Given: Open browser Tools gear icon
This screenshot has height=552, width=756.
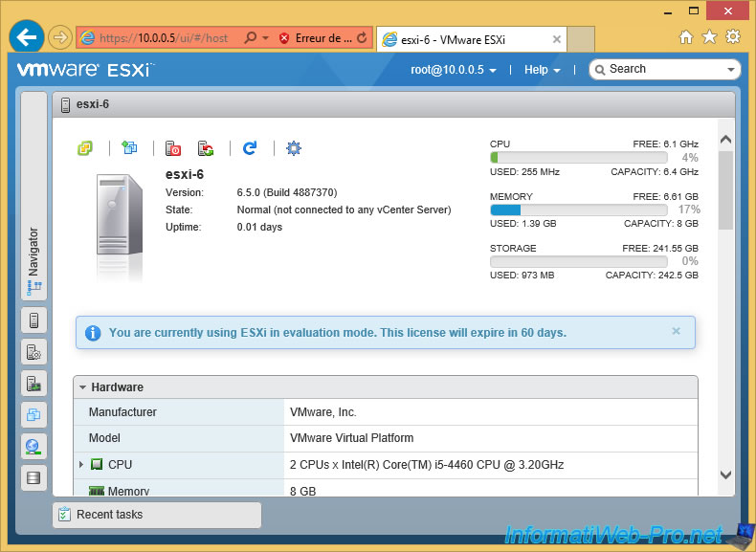Looking at the screenshot, I should coord(733,37).
